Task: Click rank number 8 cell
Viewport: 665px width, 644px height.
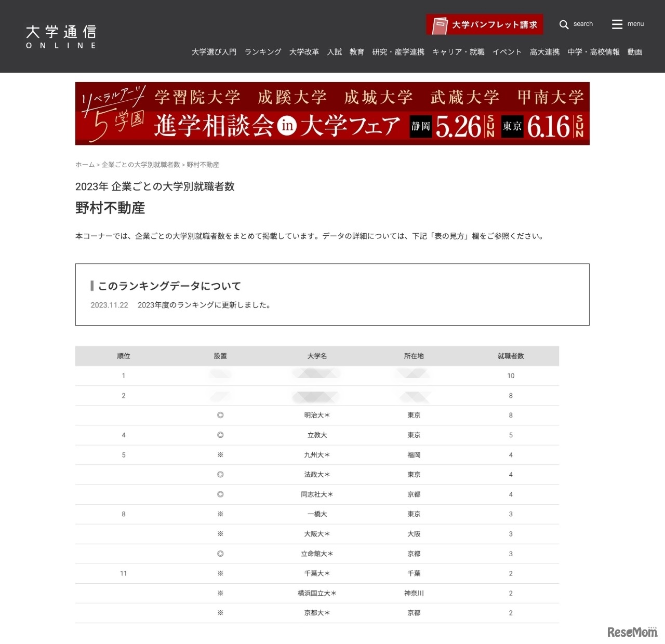Action: coord(124,514)
